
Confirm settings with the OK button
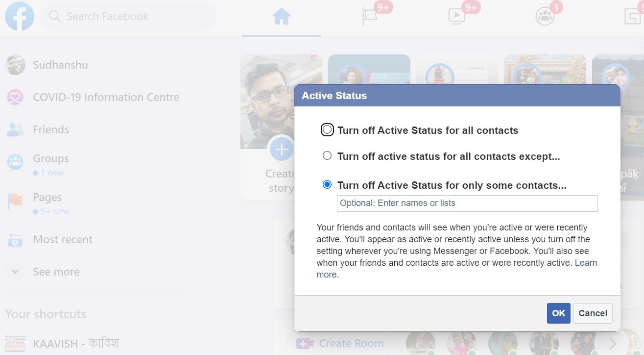(558, 313)
